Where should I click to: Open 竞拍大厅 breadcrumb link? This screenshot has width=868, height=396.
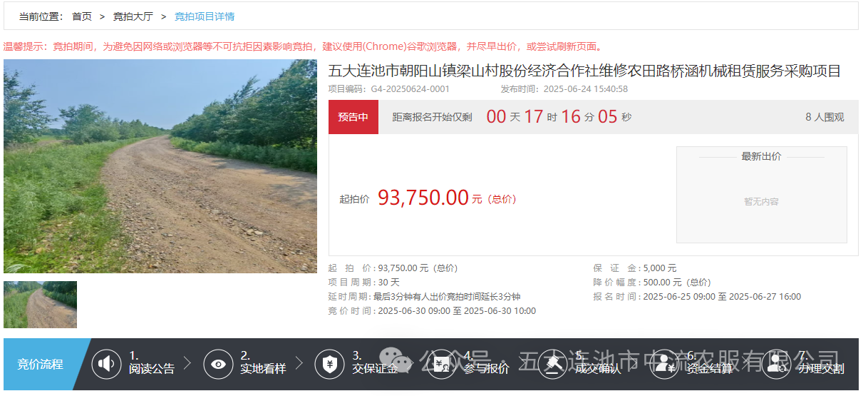tap(133, 16)
